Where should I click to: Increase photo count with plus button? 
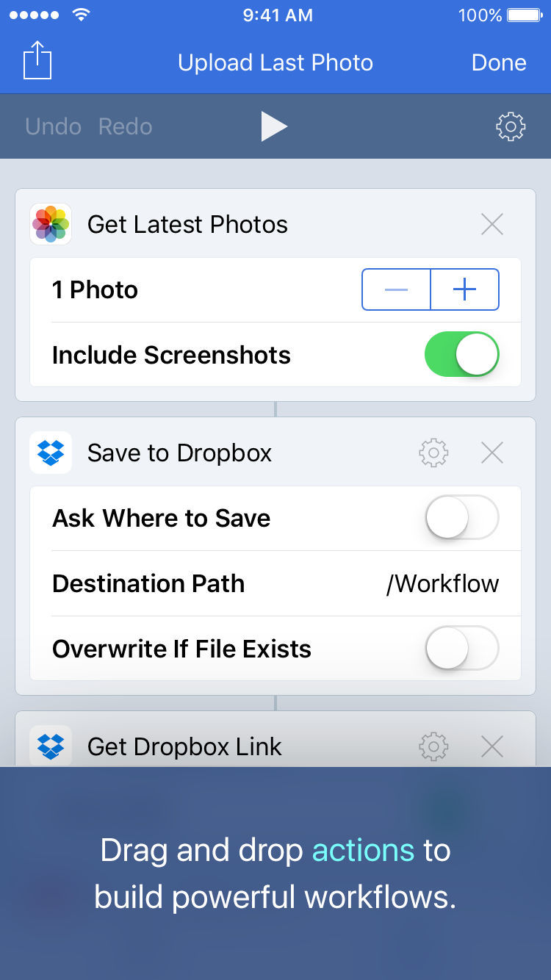(x=465, y=289)
